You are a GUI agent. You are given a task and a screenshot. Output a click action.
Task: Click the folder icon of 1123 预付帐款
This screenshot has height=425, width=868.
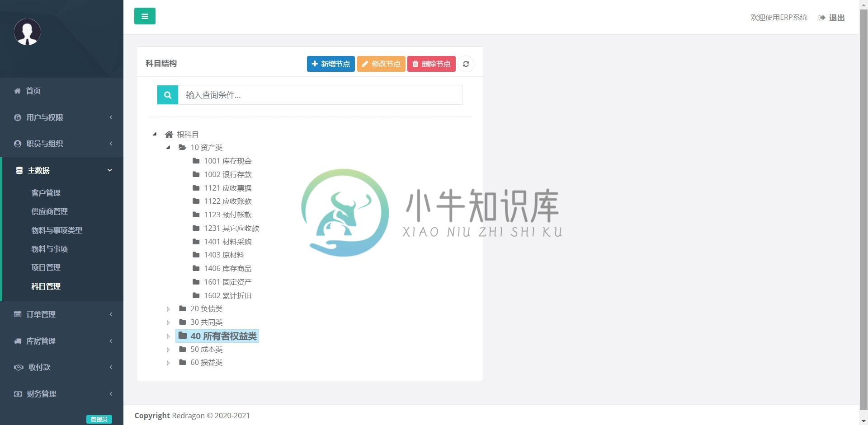tap(196, 215)
